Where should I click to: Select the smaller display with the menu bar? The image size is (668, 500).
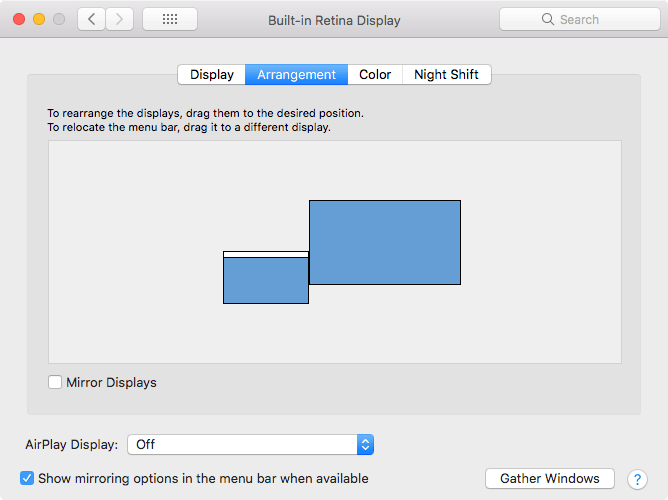click(x=266, y=280)
